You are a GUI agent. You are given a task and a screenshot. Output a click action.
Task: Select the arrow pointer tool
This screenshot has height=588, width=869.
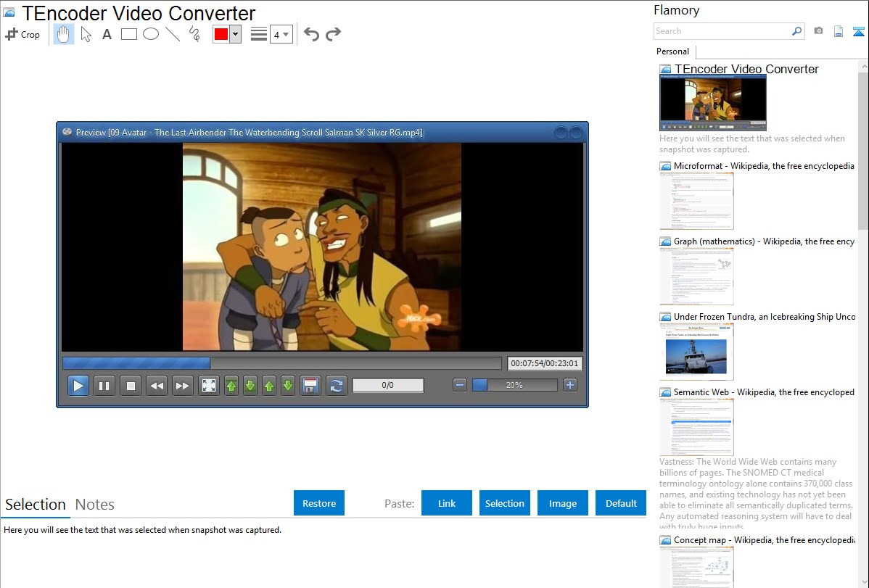pos(86,34)
